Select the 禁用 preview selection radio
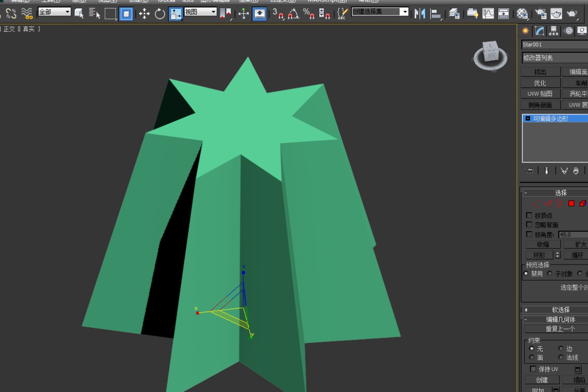The width and height of the screenshot is (588, 392). [526, 273]
